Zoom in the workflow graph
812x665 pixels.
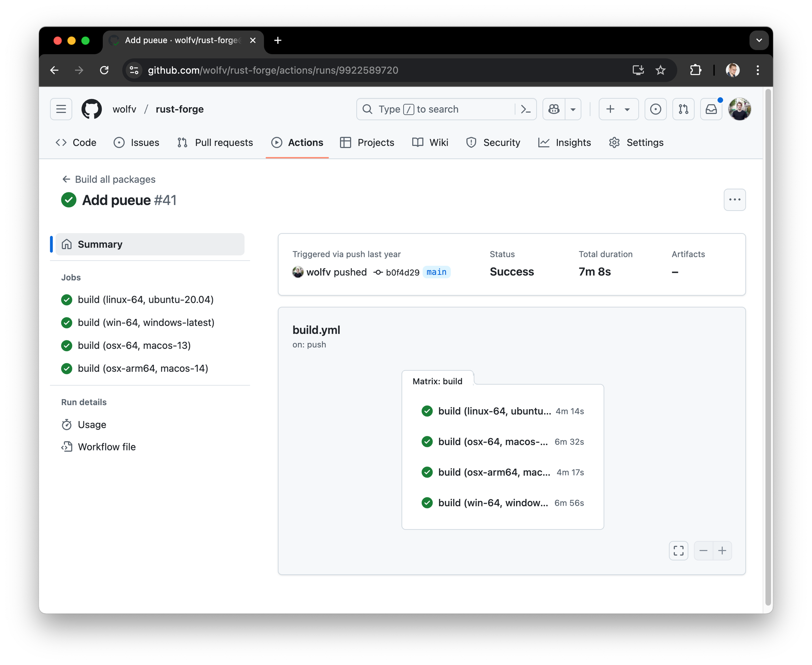coord(722,550)
